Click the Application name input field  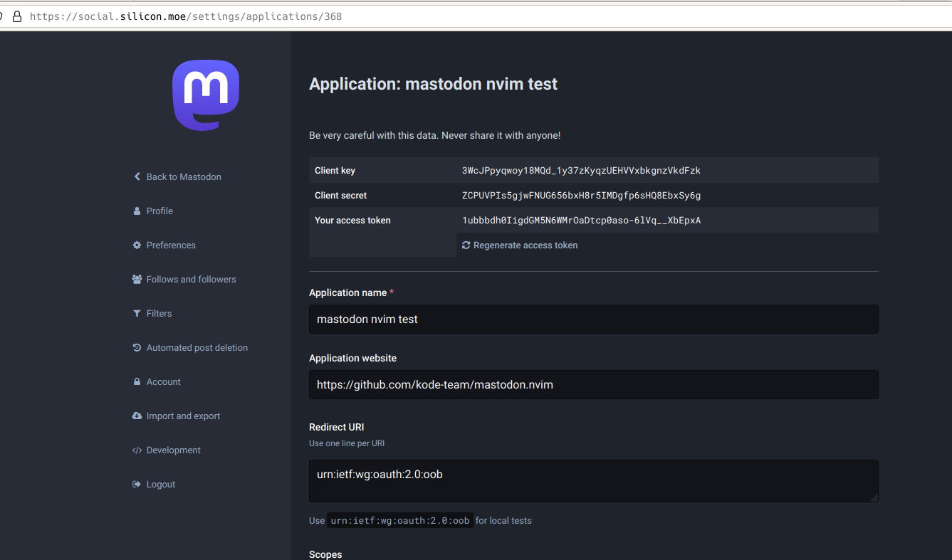[594, 319]
